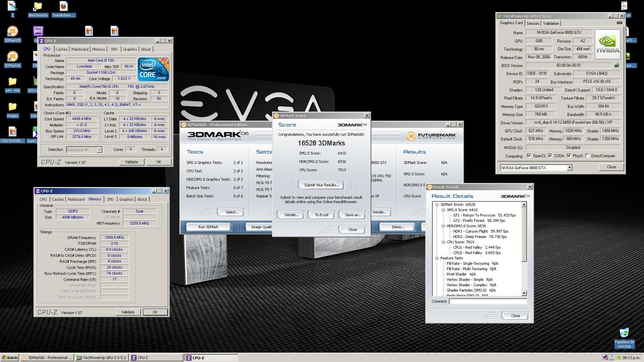644x362 pixels.
Task: Switch to Caches tab in top CPU-Z
Action: [x=62, y=49]
